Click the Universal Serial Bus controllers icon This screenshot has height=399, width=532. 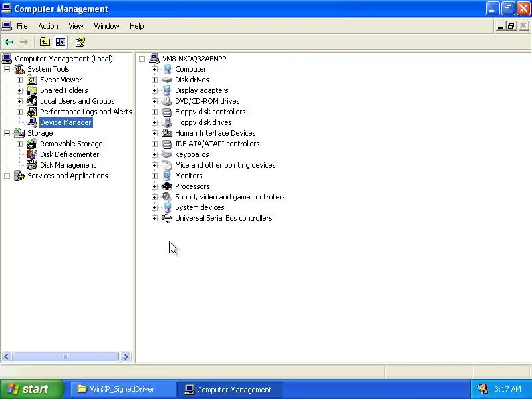[167, 218]
